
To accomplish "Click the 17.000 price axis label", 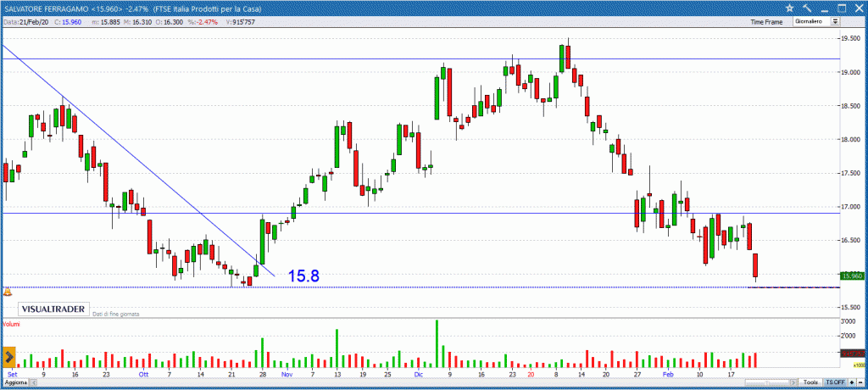I will (x=851, y=207).
